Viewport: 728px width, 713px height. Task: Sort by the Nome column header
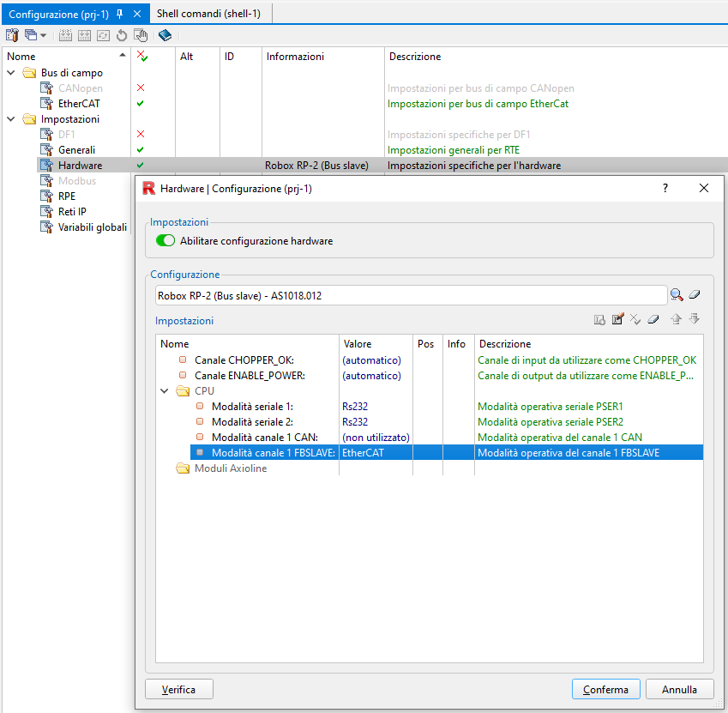[x=66, y=57]
